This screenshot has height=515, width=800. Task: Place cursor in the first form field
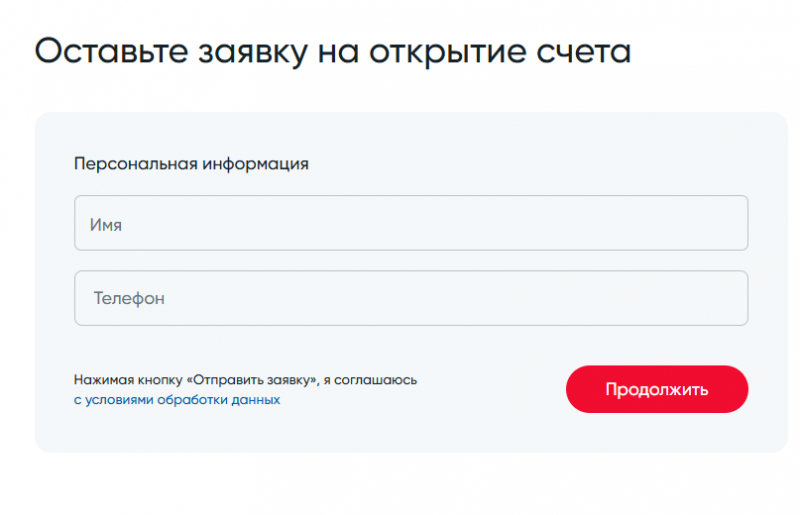411,223
